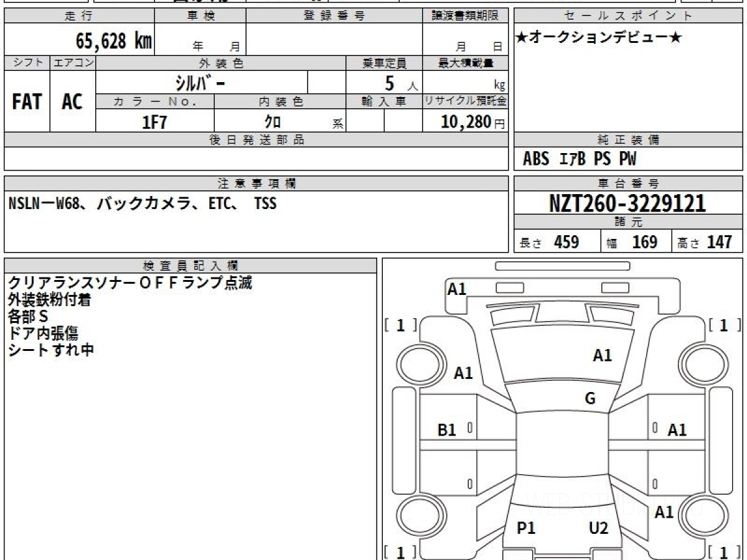Select the 諸元 header

pyautogui.click(x=629, y=222)
